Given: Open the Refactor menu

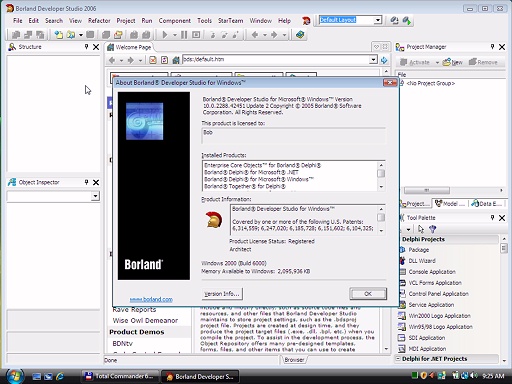Looking at the screenshot, I should pos(99,21).
